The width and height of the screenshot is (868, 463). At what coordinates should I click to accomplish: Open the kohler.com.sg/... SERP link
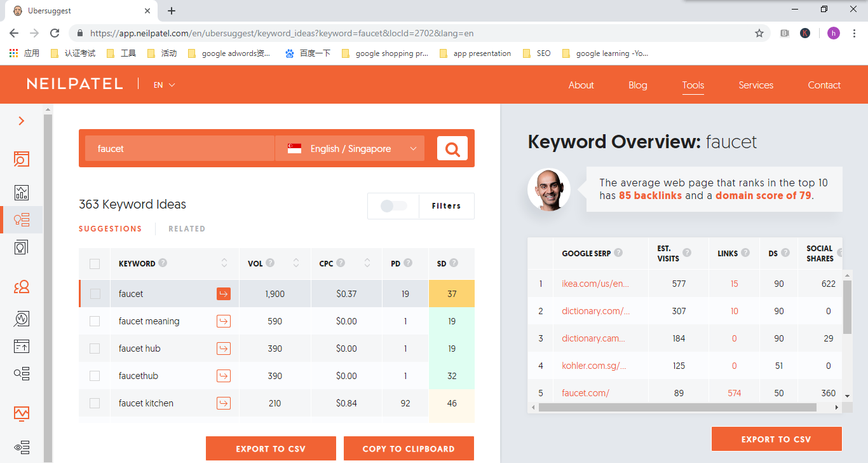coord(594,366)
